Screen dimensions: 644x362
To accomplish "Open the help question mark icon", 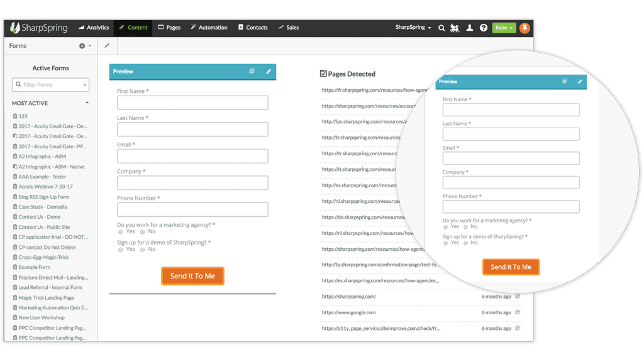I will 484,28.
